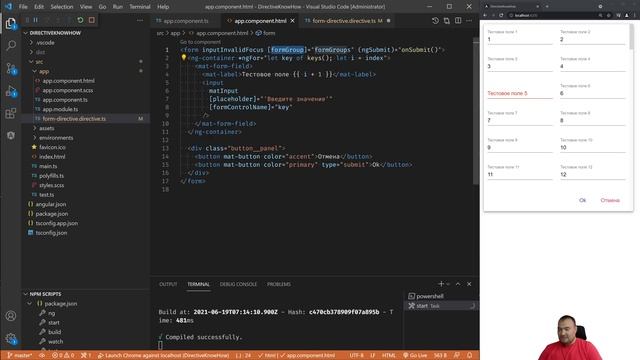This screenshot has width=640, height=360.
Task: Close the terminal panel
Action: tap(469, 284)
